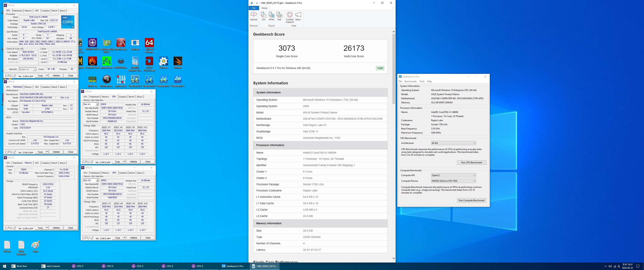This screenshot has width=644, height=270.
Task: Open Tools arrow in CPU-Z Mainboard tab window
Action: click(47, 152)
